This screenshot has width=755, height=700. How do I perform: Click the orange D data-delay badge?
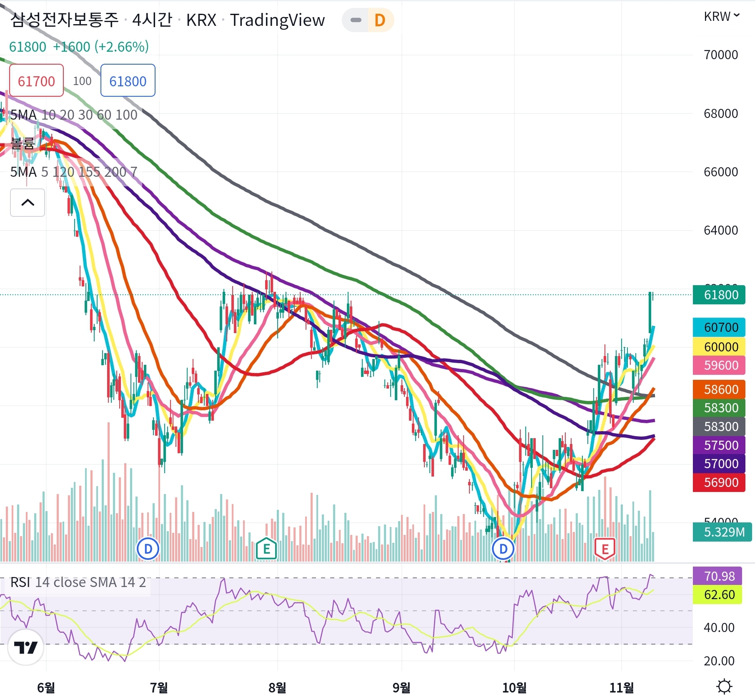380,20
